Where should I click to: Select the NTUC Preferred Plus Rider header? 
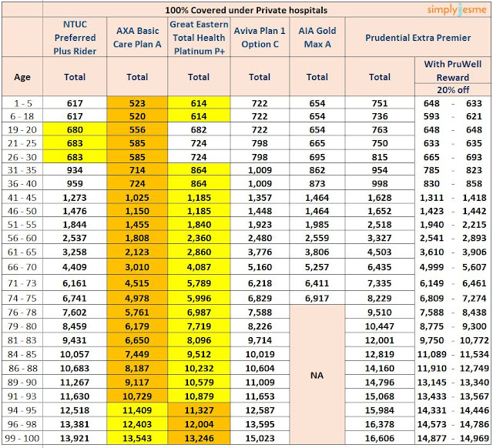(75, 38)
